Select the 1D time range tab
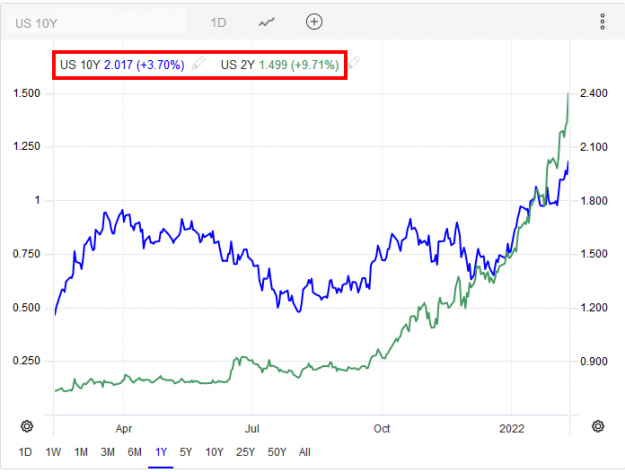625x472 pixels. [25, 452]
